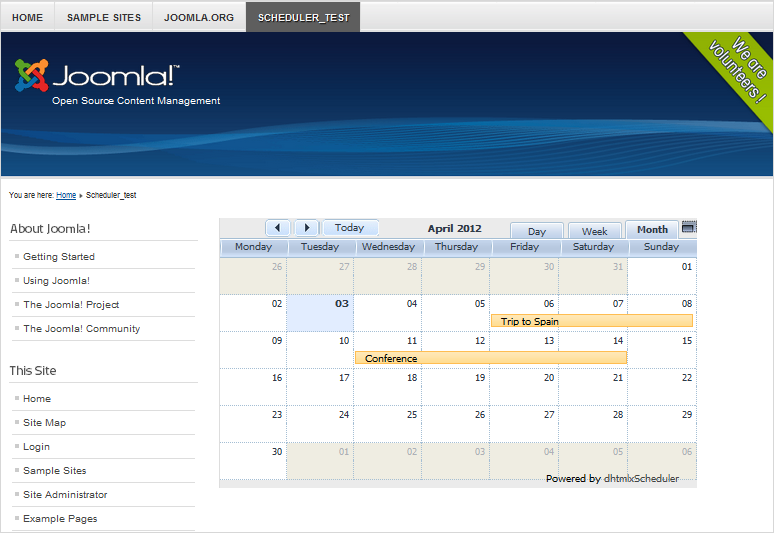Image resolution: width=774 pixels, height=533 pixels.
Task: Click the day 29 cell
Action: tap(662, 424)
